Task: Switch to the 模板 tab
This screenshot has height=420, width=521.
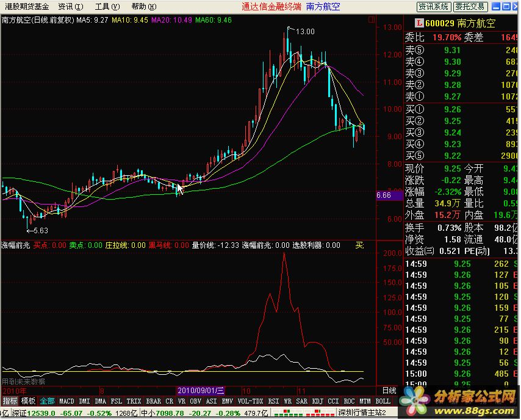Action: 28,401
